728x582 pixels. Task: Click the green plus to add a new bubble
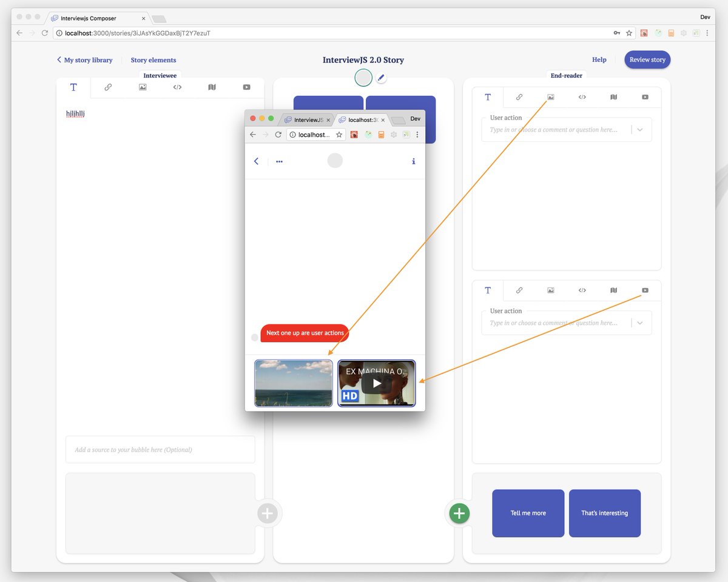click(x=459, y=513)
